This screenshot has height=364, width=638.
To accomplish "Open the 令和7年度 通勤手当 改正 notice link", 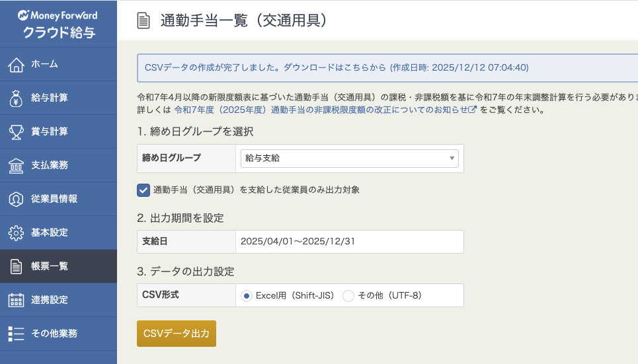I will [x=325, y=110].
